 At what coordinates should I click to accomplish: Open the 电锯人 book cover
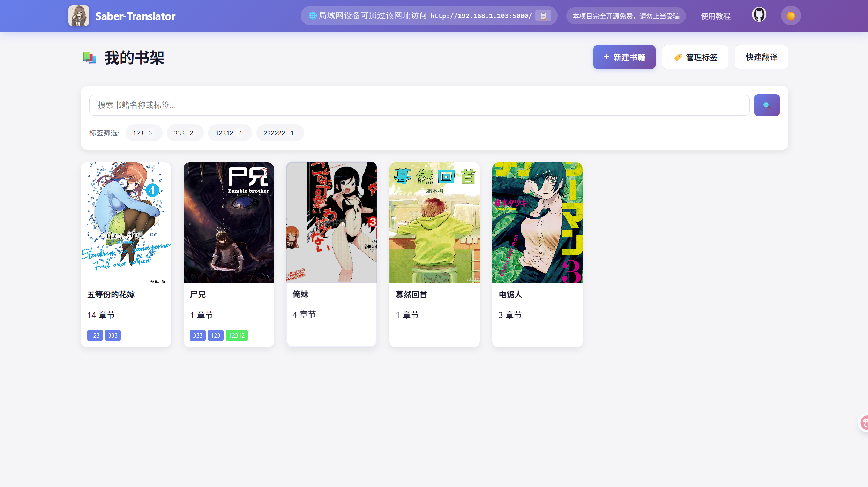pos(537,222)
